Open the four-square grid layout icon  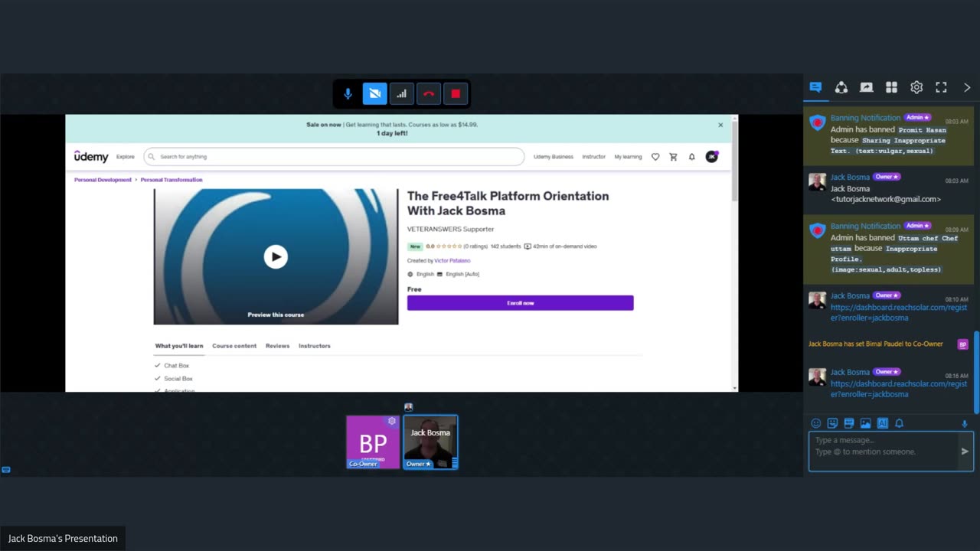891,87
